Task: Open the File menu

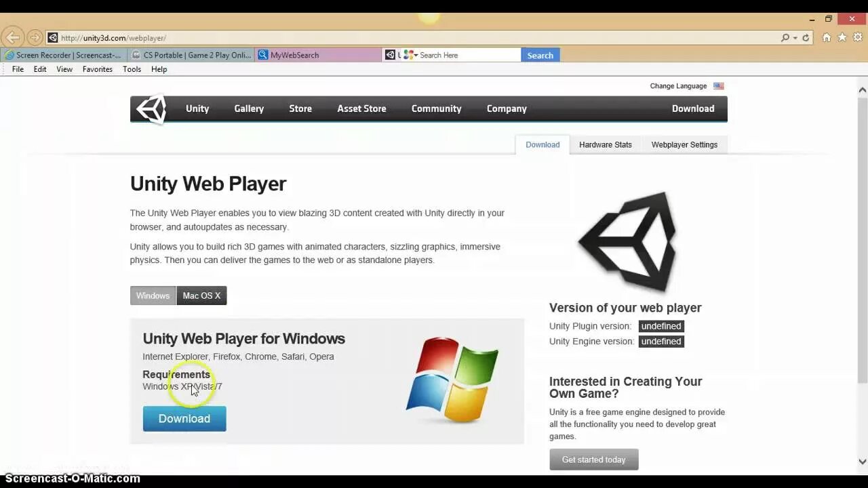Action: pyautogui.click(x=18, y=69)
